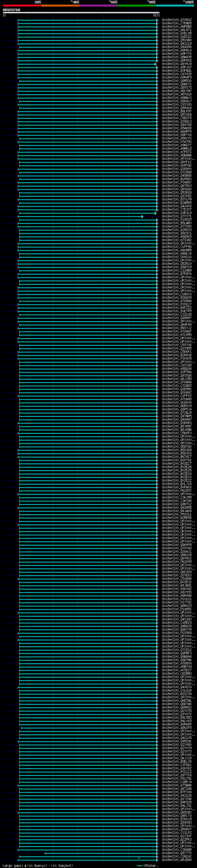This screenshot has width=197, height=868.
Task: Select hit label UniRef100_C6SYQ9
Action: [x=177, y=365]
